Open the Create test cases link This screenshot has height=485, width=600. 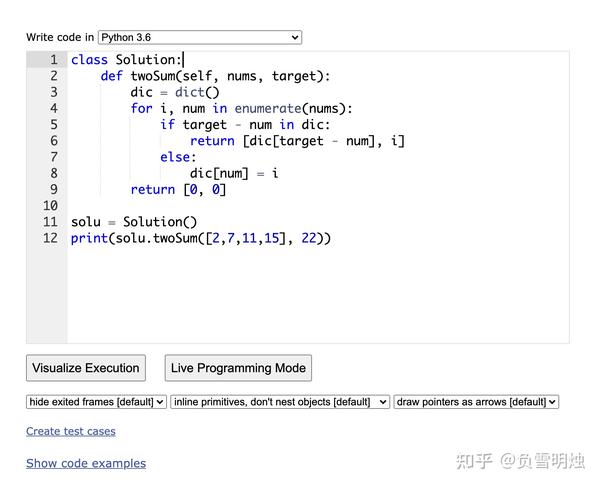pos(71,431)
